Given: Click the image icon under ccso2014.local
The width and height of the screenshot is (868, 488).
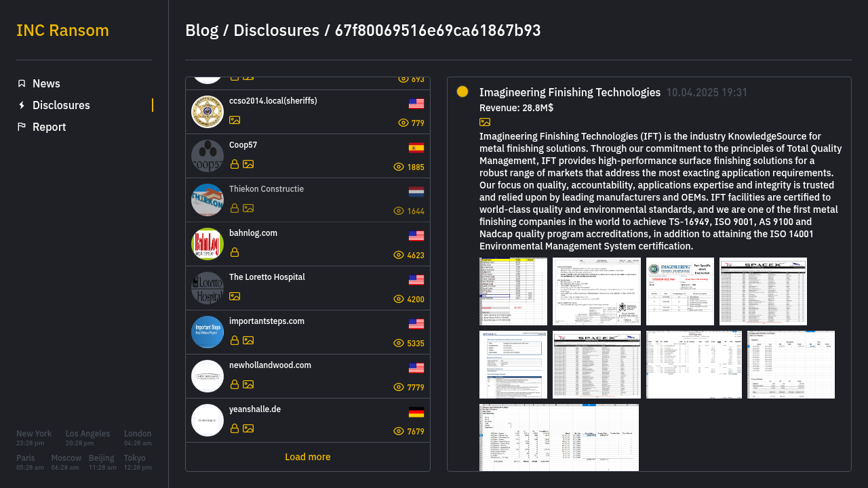Looking at the screenshot, I should pyautogui.click(x=235, y=120).
